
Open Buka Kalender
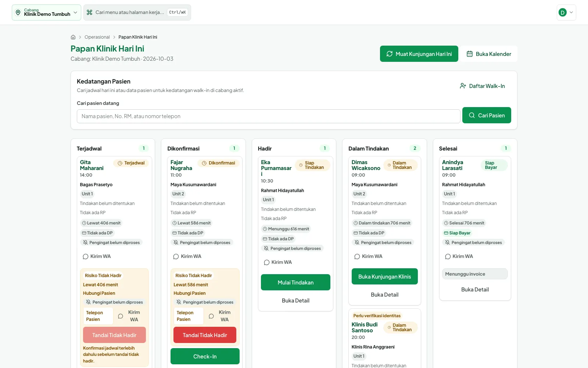pyautogui.click(x=489, y=54)
